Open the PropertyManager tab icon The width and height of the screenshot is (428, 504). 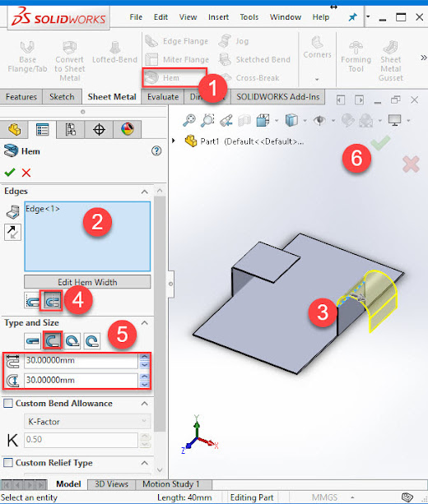click(42, 130)
